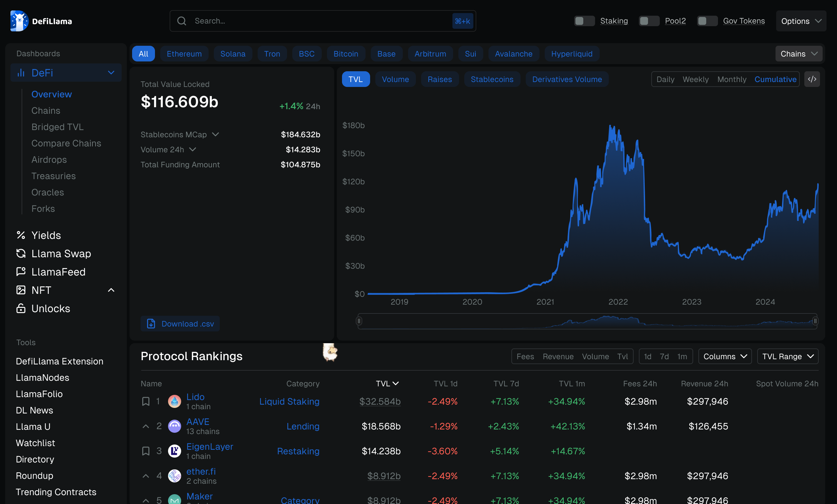Switch chart to Volume tab

[395, 79]
